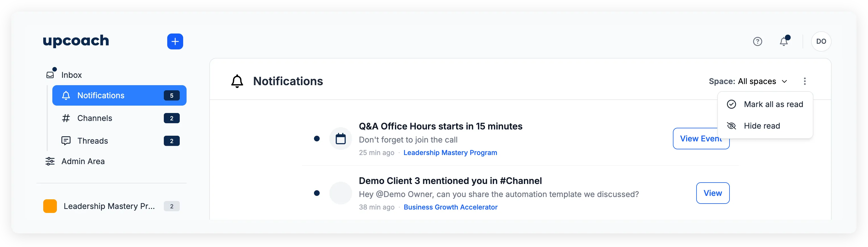868x247 pixels.
Task: Click the calendar icon on Q&A notification
Action: point(340,139)
